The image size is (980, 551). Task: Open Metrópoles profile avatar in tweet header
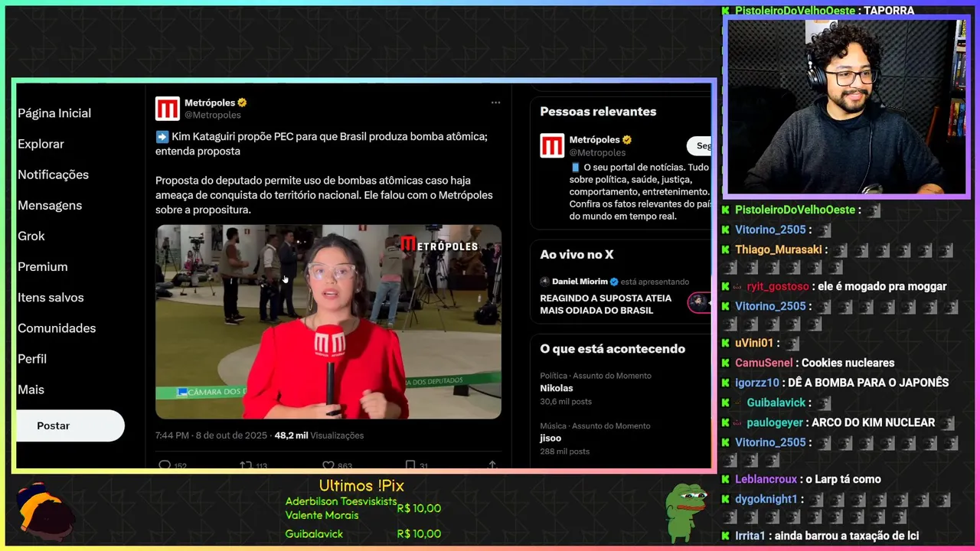(168, 109)
